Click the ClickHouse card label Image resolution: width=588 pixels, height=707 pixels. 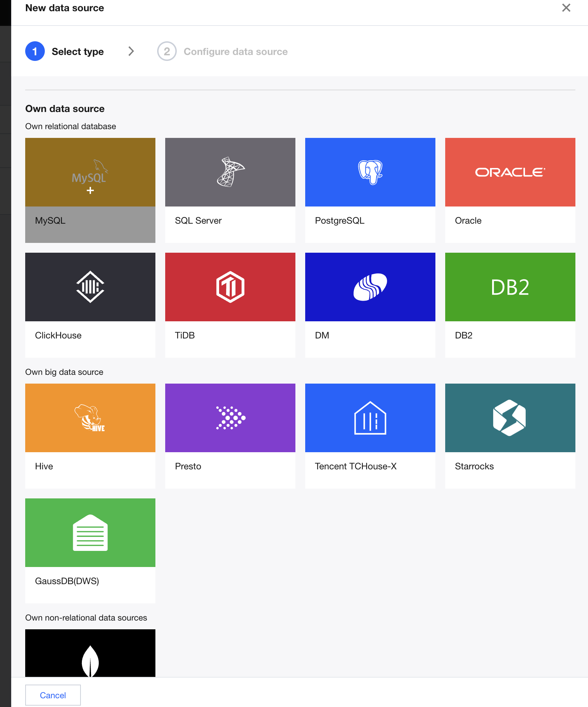pyautogui.click(x=58, y=335)
